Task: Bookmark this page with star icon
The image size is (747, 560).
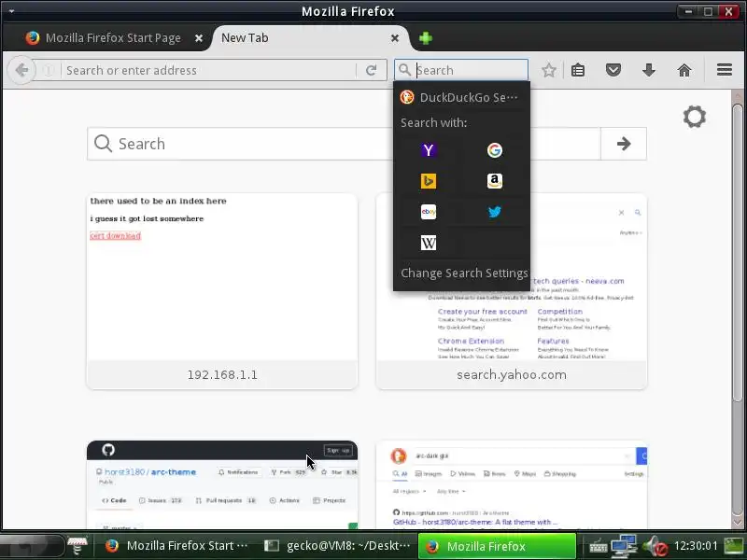Action: [x=549, y=71]
